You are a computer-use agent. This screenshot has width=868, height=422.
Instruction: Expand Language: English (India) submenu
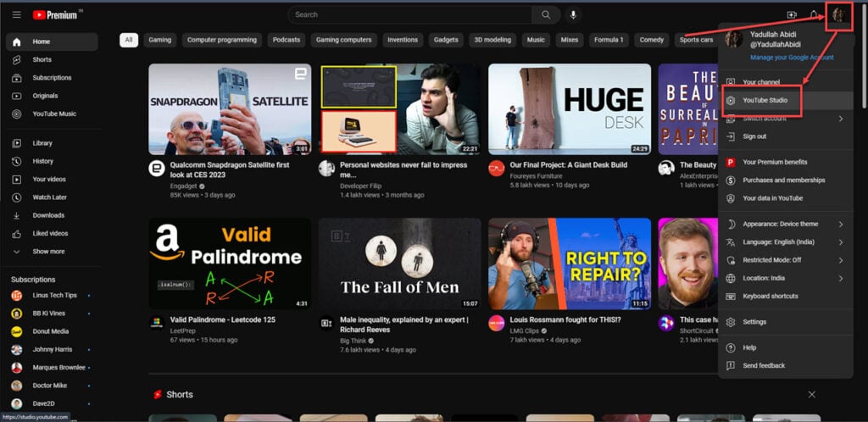click(x=786, y=242)
